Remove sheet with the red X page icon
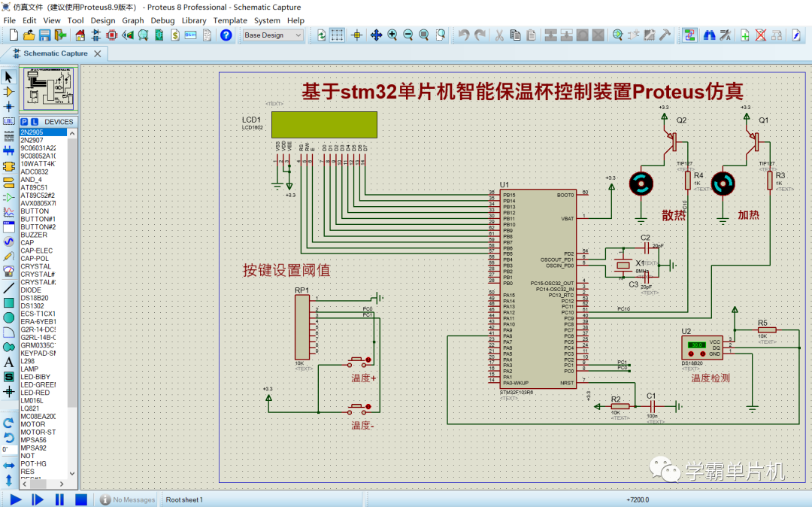Screen dimensions: 812x507 (761, 35)
